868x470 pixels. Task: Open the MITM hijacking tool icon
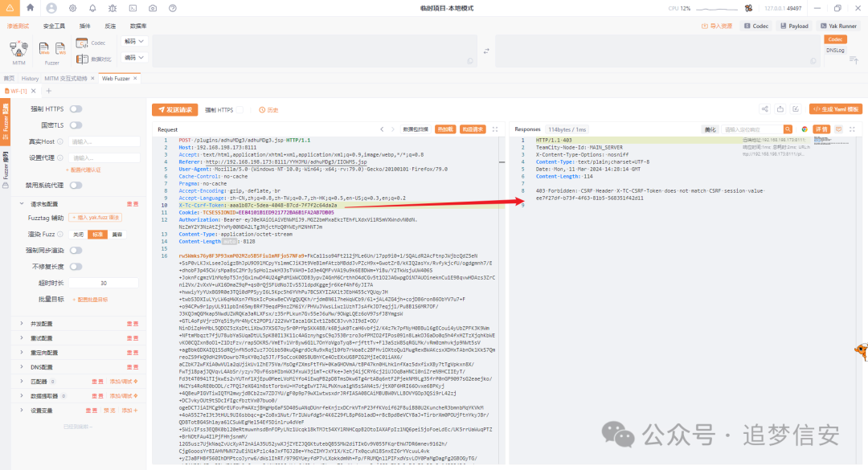pos(18,49)
